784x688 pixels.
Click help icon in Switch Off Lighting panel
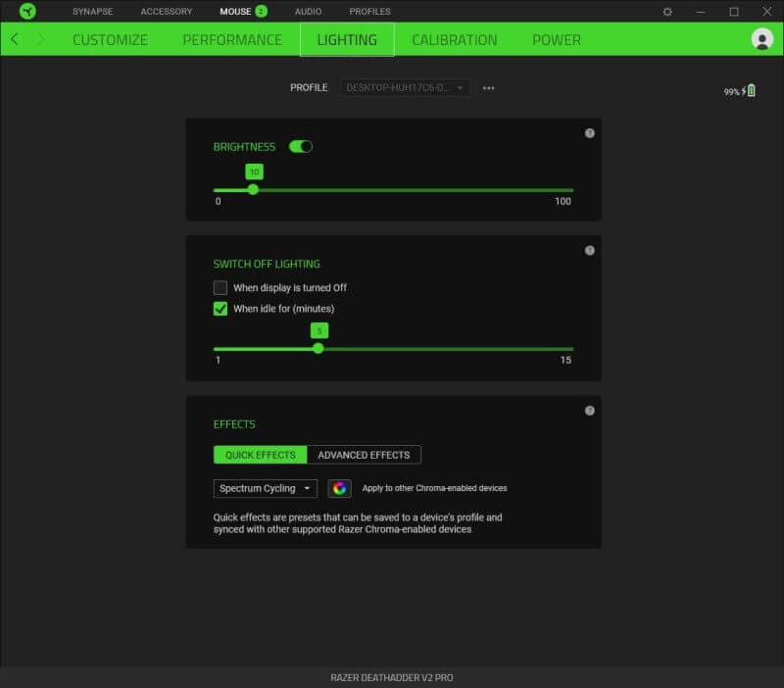point(590,250)
